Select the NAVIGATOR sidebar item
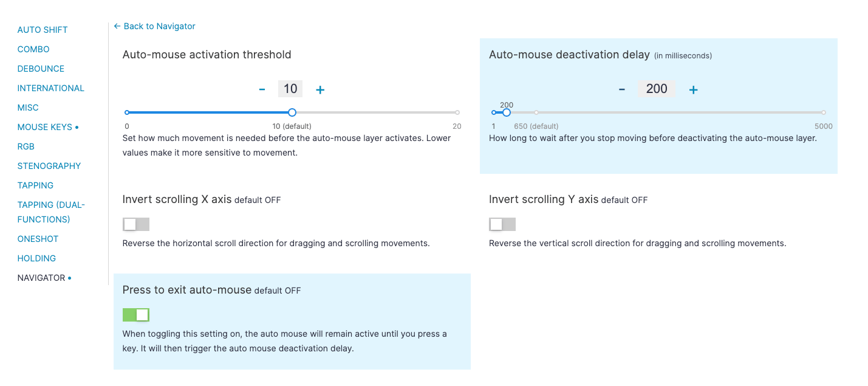 point(44,278)
